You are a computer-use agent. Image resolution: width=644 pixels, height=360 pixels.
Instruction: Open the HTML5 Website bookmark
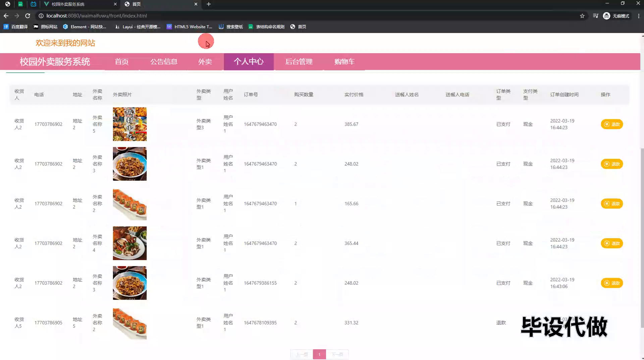(190, 27)
